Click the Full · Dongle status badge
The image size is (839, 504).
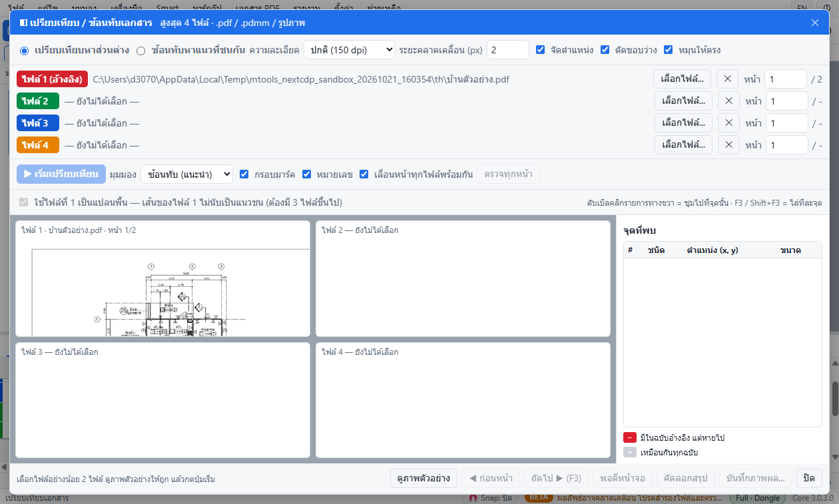[x=757, y=498]
